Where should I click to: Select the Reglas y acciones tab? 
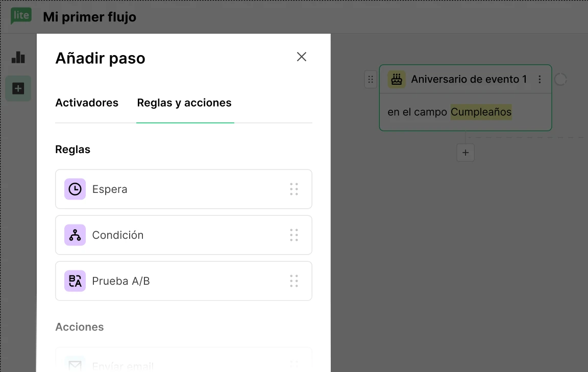coord(184,103)
